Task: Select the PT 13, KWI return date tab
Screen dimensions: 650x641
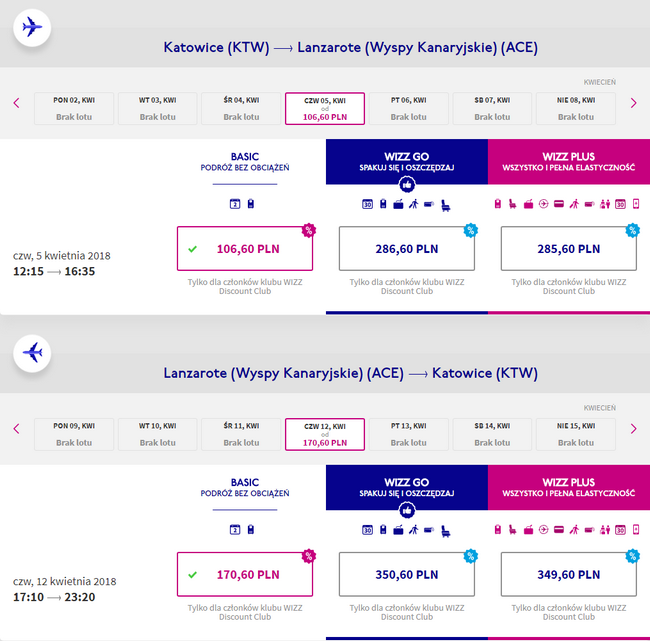Action: 408,433
